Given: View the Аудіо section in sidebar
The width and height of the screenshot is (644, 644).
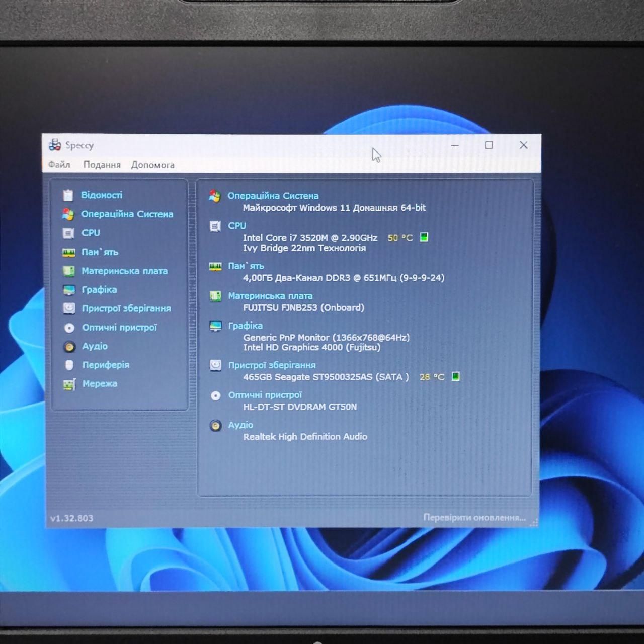Looking at the screenshot, I should [x=95, y=346].
